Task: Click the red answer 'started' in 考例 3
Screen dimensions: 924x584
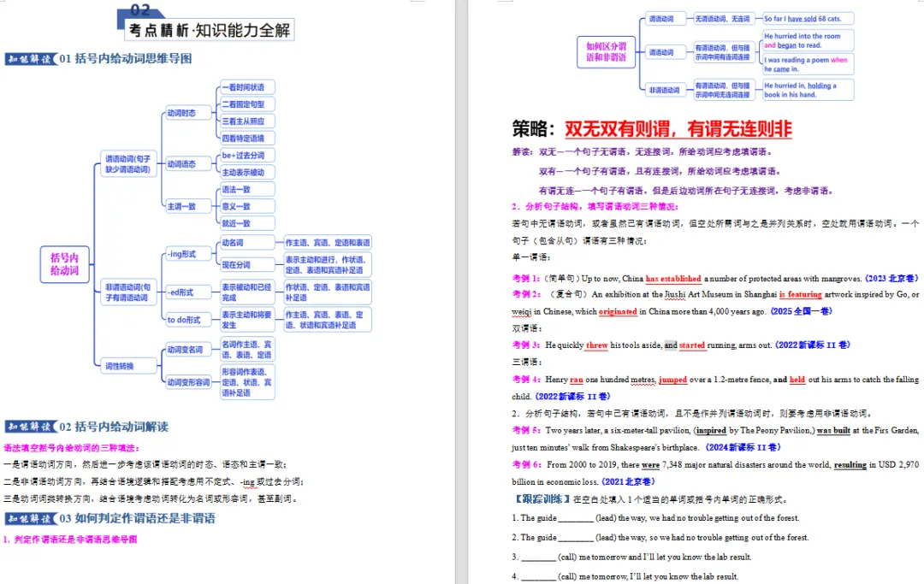Action: (x=692, y=345)
